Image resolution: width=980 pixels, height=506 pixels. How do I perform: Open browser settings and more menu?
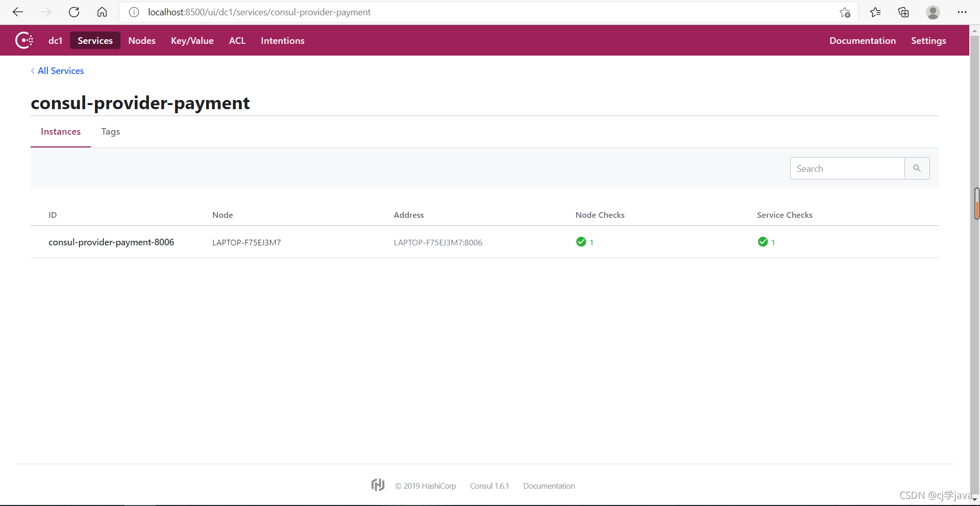[962, 12]
